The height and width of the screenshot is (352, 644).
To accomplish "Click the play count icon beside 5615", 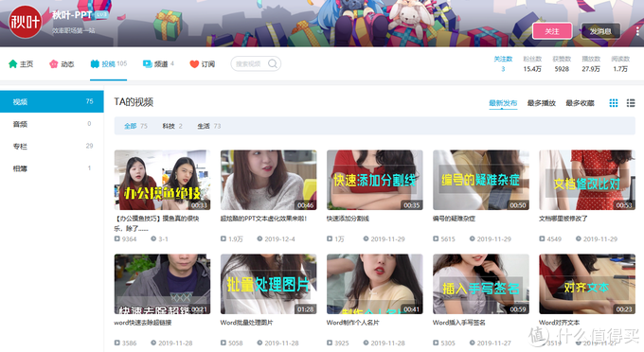I will (436, 238).
